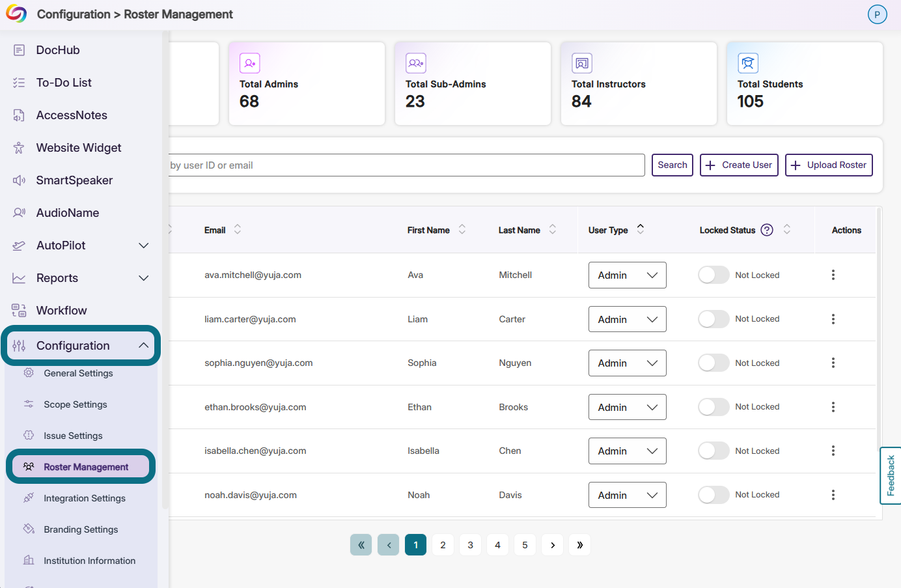901x588 pixels.
Task: Sort table by Email column arrows
Action: 238,229
